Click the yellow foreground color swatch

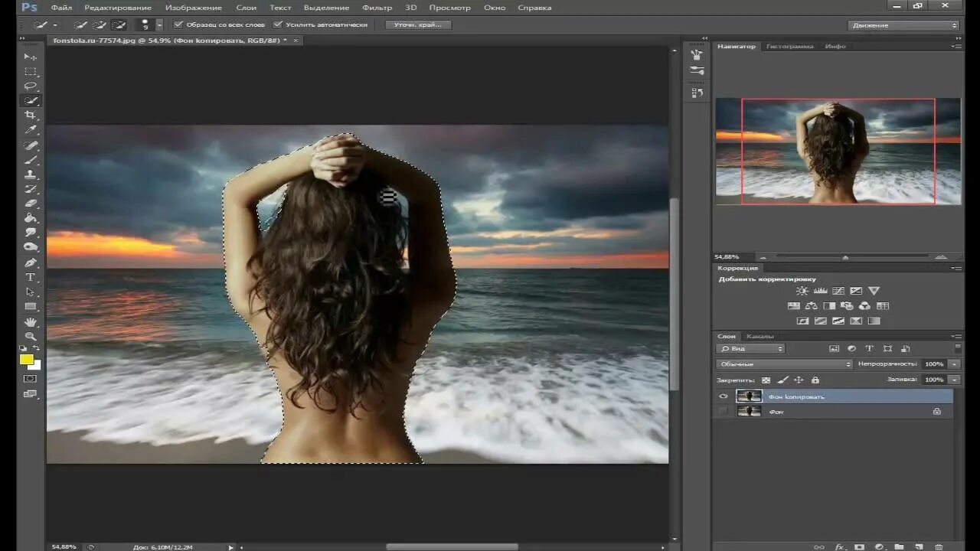(26, 359)
